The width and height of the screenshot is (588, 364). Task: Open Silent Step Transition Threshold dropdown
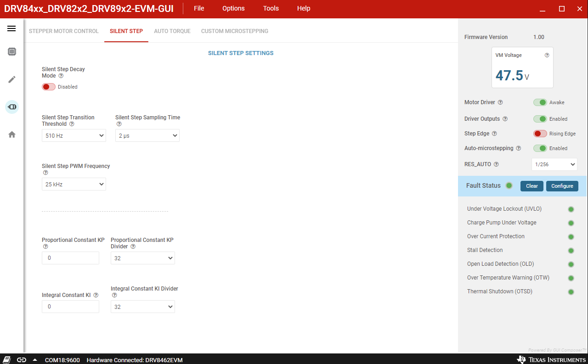74,135
